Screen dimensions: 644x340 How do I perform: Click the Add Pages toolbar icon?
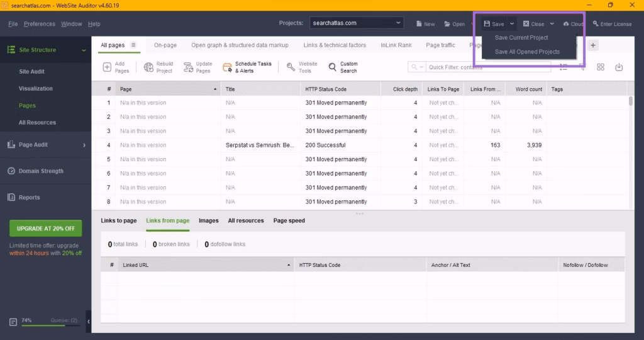click(107, 67)
